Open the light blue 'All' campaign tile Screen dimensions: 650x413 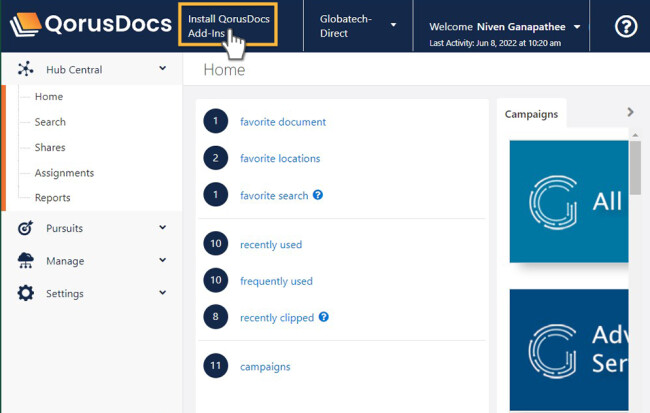(569, 202)
